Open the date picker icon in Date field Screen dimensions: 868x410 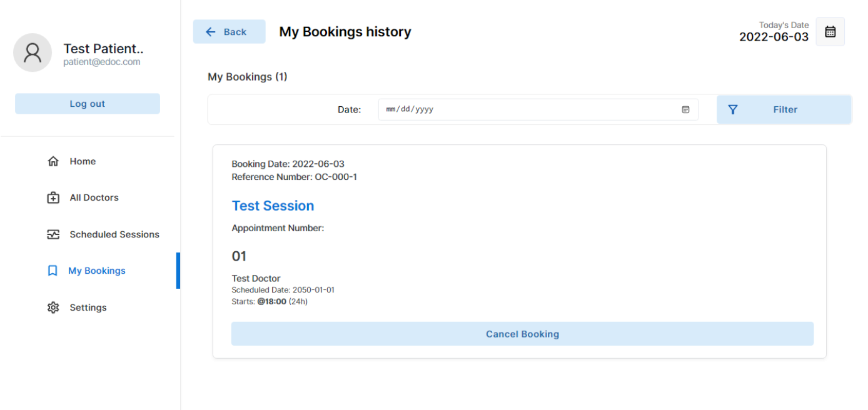click(685, 109)
